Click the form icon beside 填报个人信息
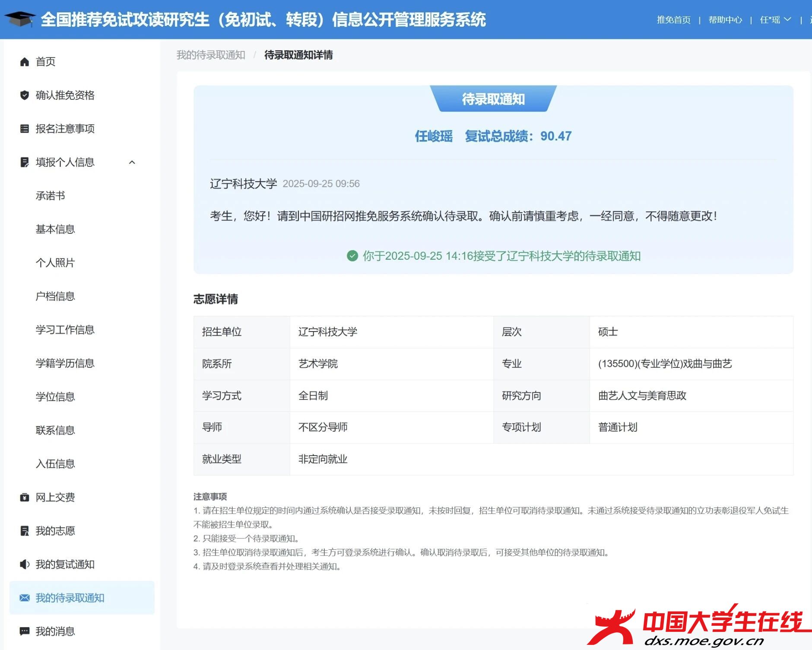The width and height of the screenshot is (812, 650). (x=25, y=162)
